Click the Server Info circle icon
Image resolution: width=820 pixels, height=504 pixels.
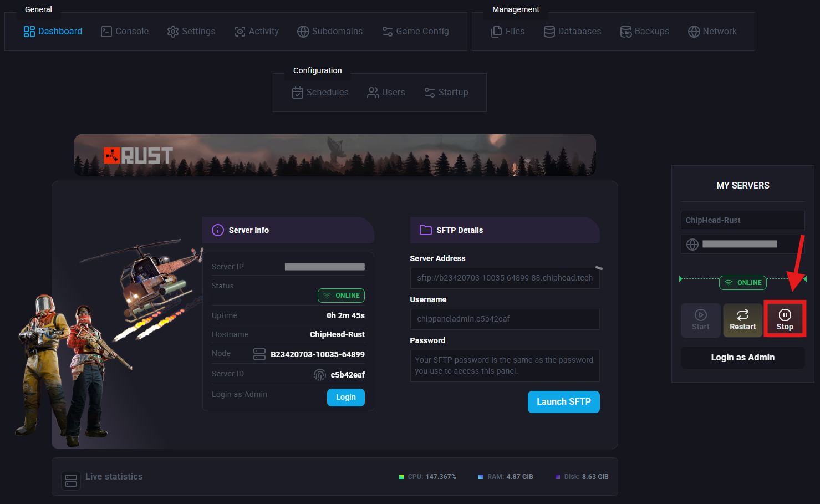(218, 230)
